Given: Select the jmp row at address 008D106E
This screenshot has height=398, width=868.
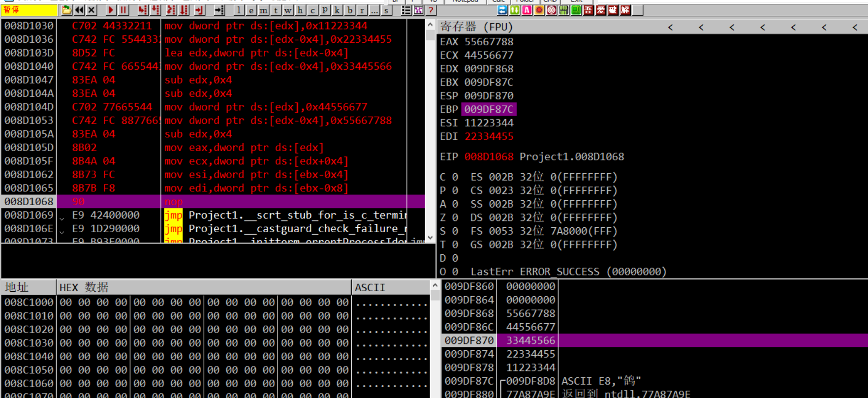Looking at the screenshot, I should pyautogui.click(x=213, y=228).
